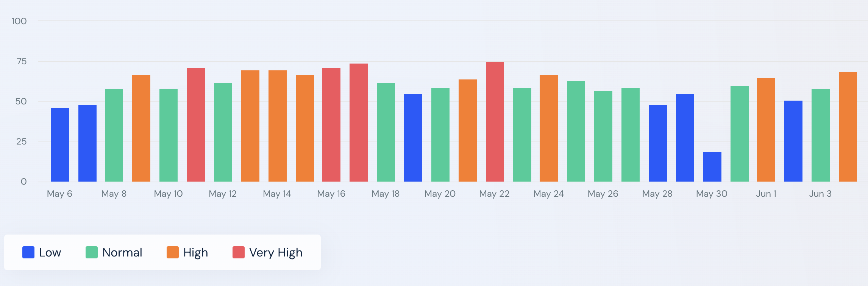Toggle the High series legend label
The width and height of the screenshot is (868, 286).
[x=195, y=252]
